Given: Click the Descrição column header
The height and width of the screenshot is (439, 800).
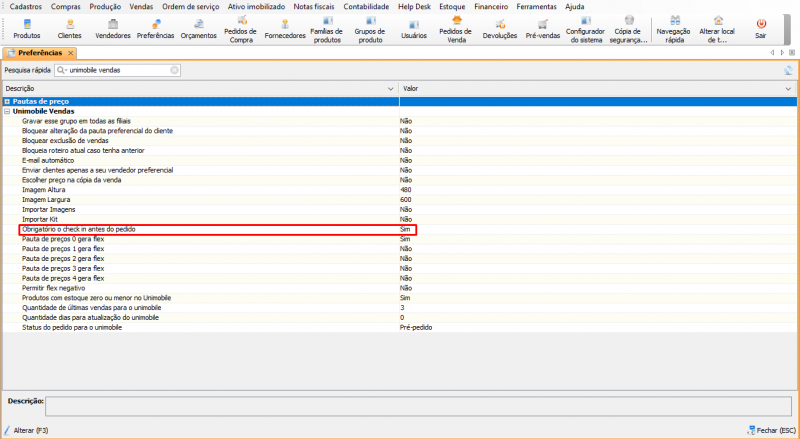Looking at the screenshot, I should 201,89.
